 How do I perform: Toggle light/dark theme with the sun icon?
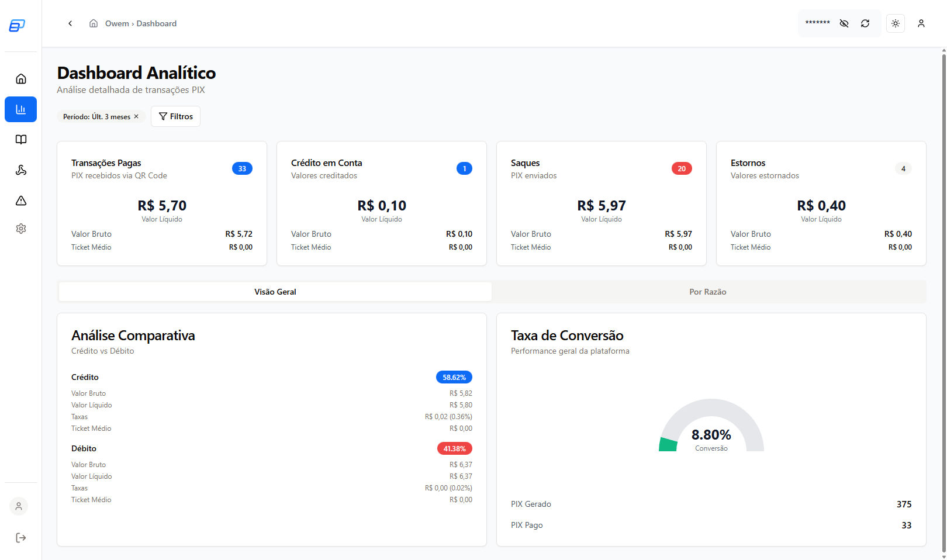(x=895, y=23)
